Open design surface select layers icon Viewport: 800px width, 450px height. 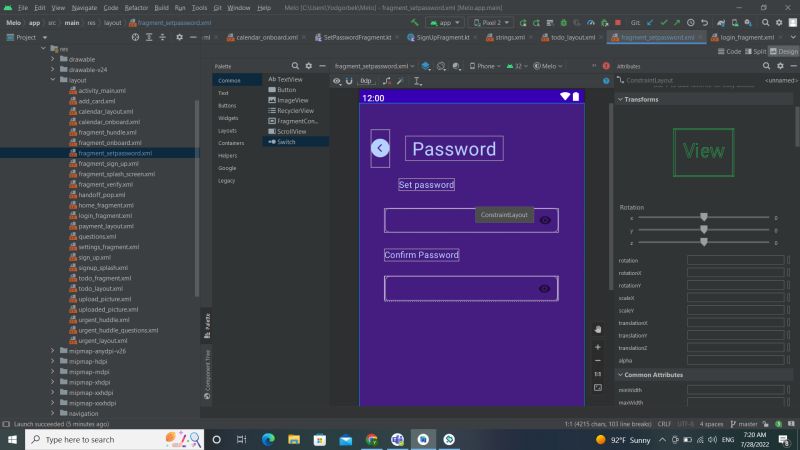[x=426, y=66]
